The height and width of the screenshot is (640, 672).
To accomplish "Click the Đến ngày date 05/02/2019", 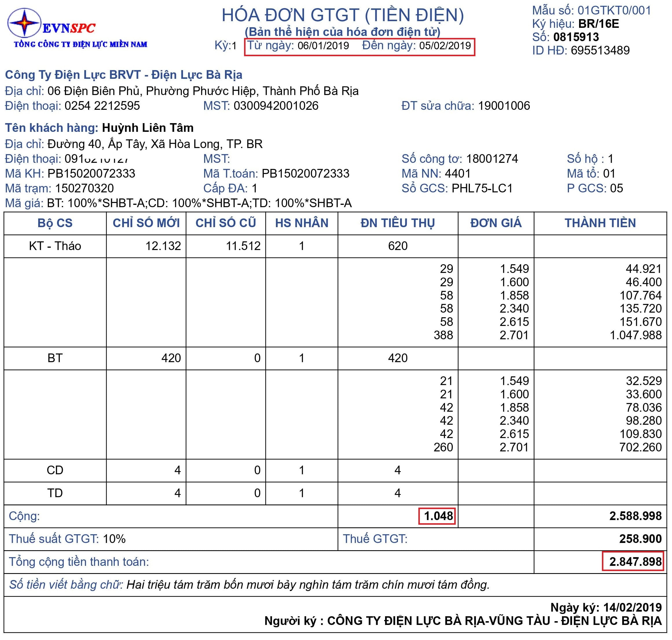I will [x=445, y=46].
